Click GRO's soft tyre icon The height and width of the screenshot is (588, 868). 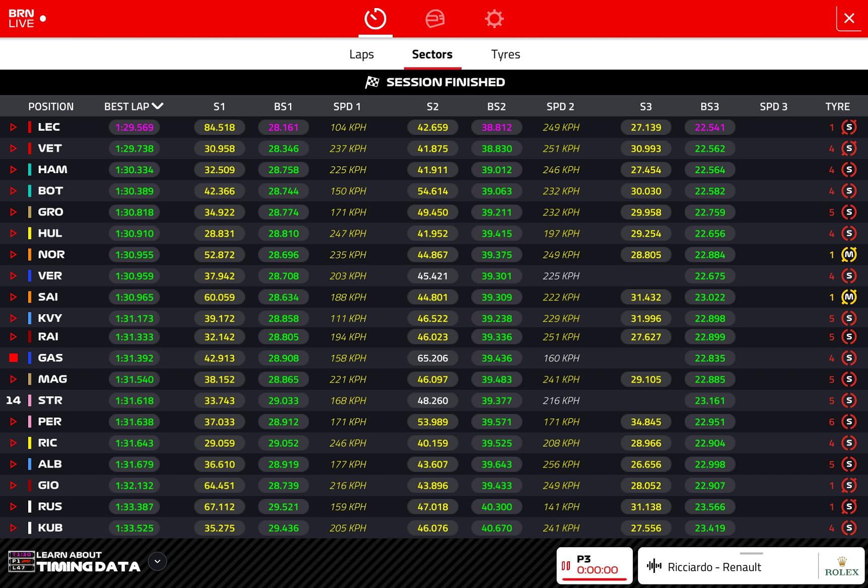(849, 212)
